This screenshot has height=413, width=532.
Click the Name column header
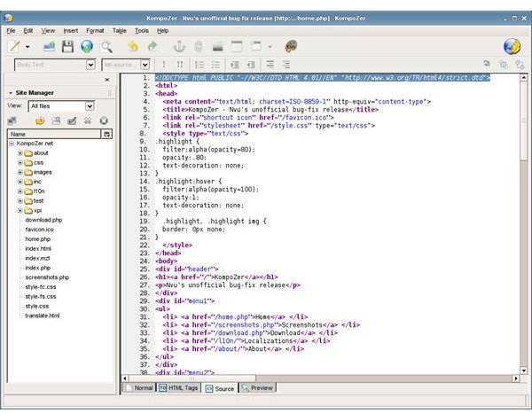pos(54,134)
